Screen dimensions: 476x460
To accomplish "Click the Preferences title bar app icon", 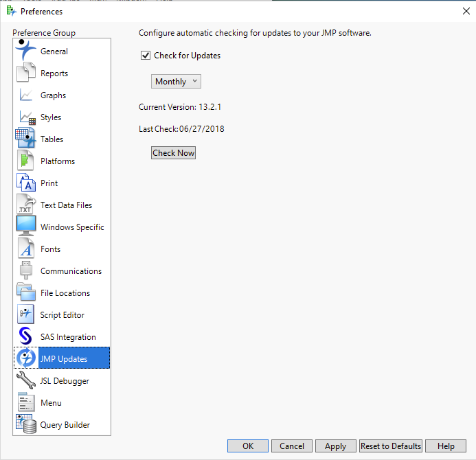I will 11,11.
